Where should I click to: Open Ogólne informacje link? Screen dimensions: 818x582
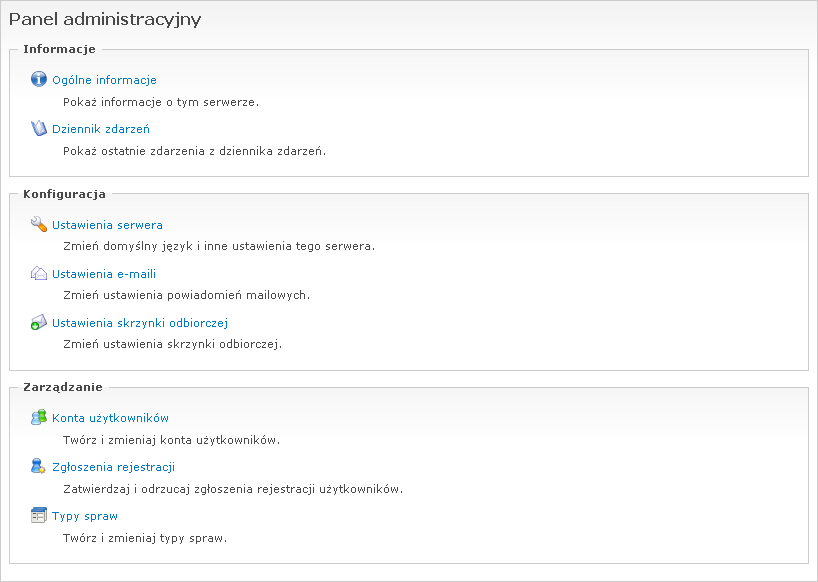tap(104, 79)
